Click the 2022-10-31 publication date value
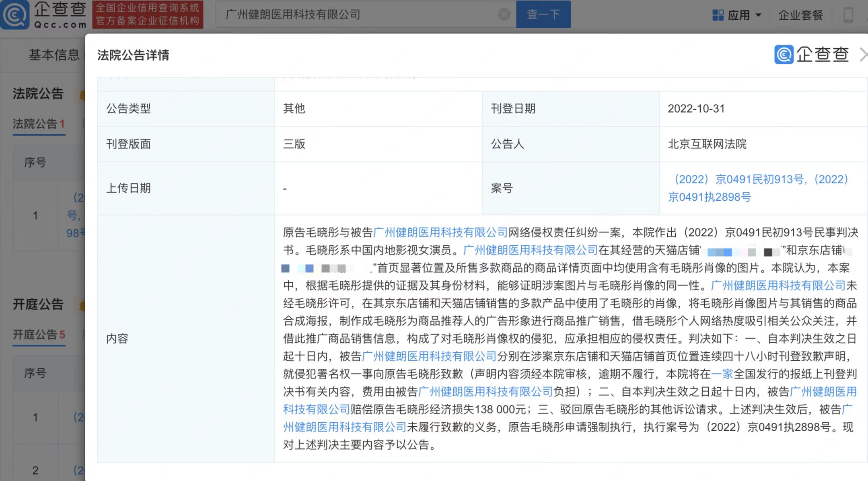Image resolution: width=868 pixels, height=481 pixels. (696, 109)
